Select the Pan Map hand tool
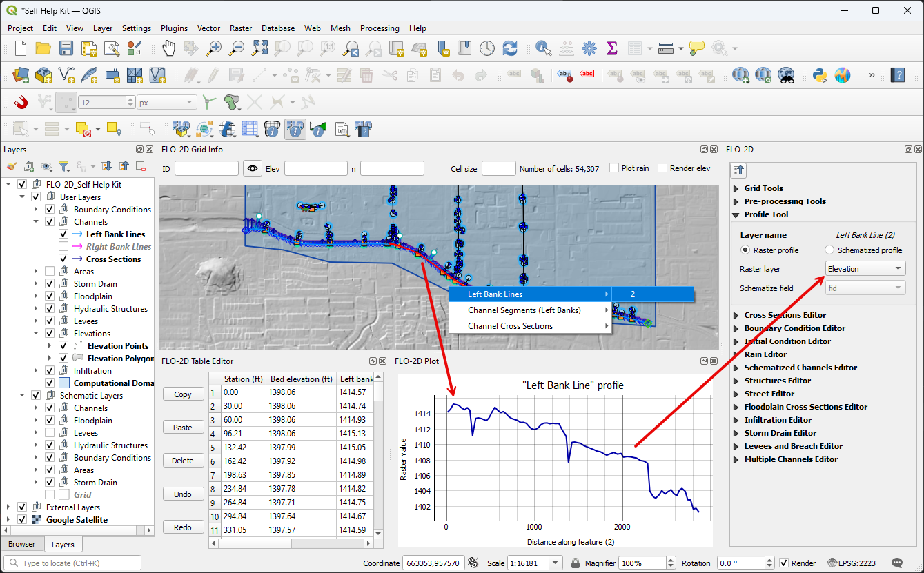Viewport: 924px width, 573px height. [x=168, y=48]
